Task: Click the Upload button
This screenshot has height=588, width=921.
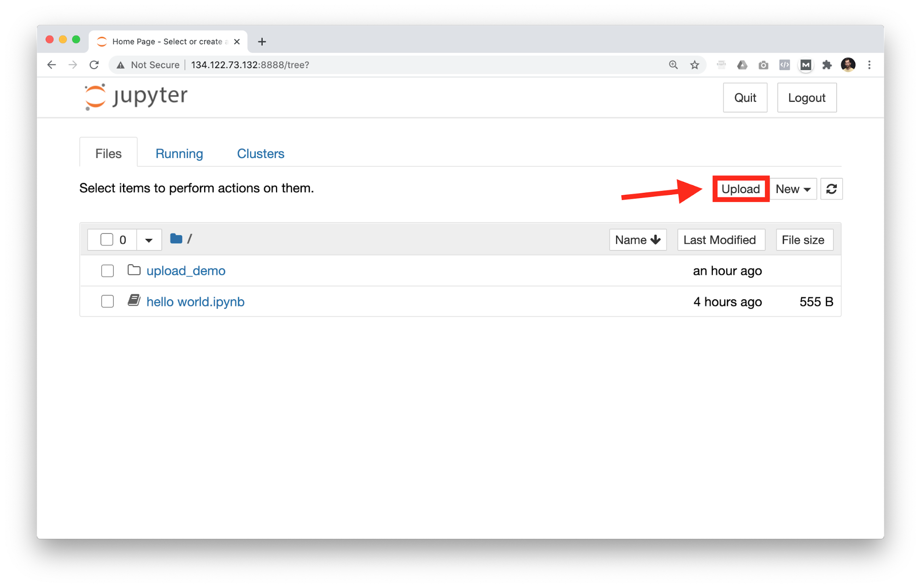Action: (740, 189)
